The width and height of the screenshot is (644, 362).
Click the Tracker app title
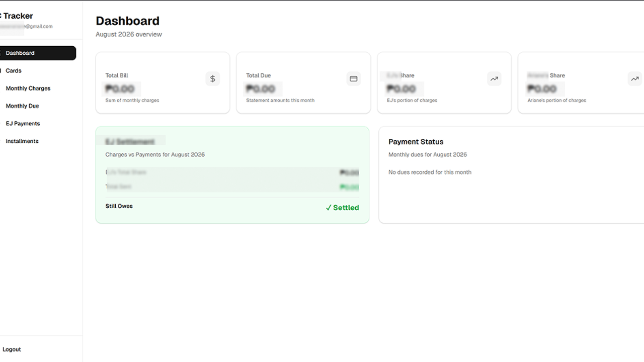pyautogui.click(x=17, y=16)
